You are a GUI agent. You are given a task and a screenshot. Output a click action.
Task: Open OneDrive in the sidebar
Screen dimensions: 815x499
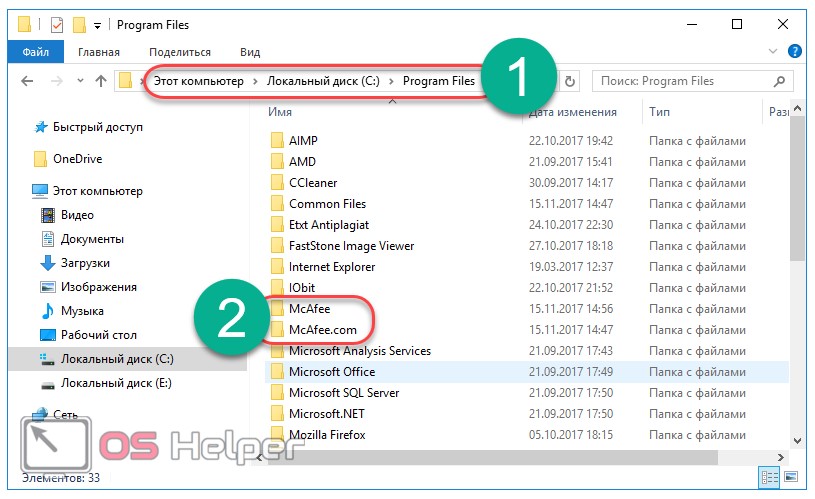click(x=77, y=158)
